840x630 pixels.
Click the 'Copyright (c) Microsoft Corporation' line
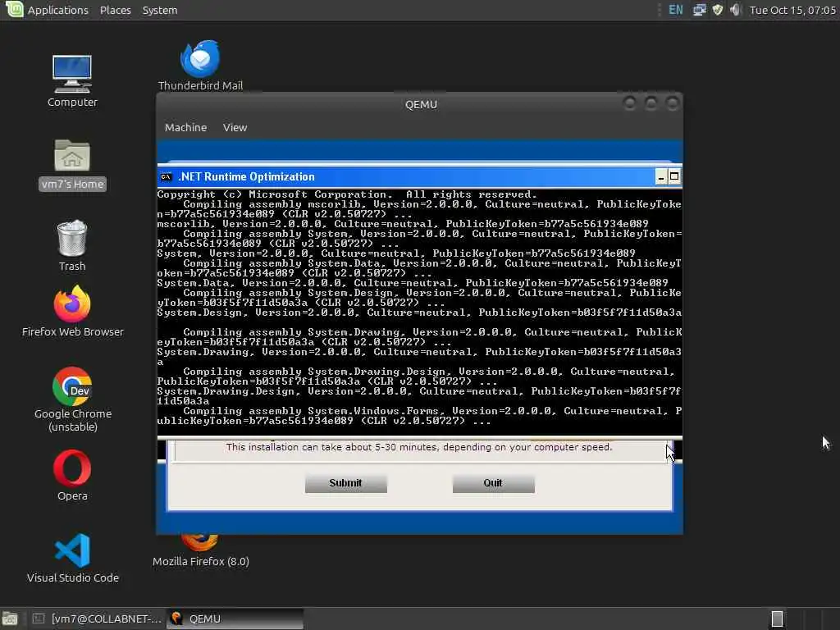pyautogui.click(x=347, y=194)
